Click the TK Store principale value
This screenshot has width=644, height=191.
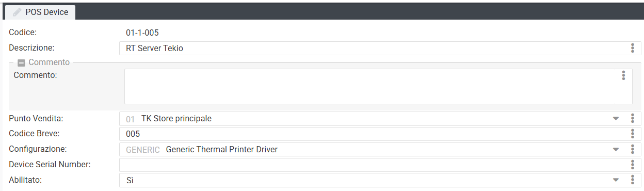(176, 119)
